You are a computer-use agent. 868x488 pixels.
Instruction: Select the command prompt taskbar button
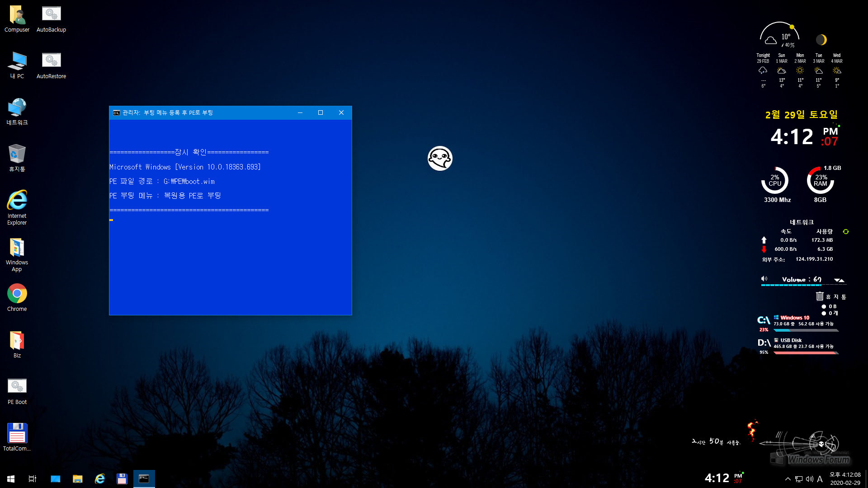[144, 479]
